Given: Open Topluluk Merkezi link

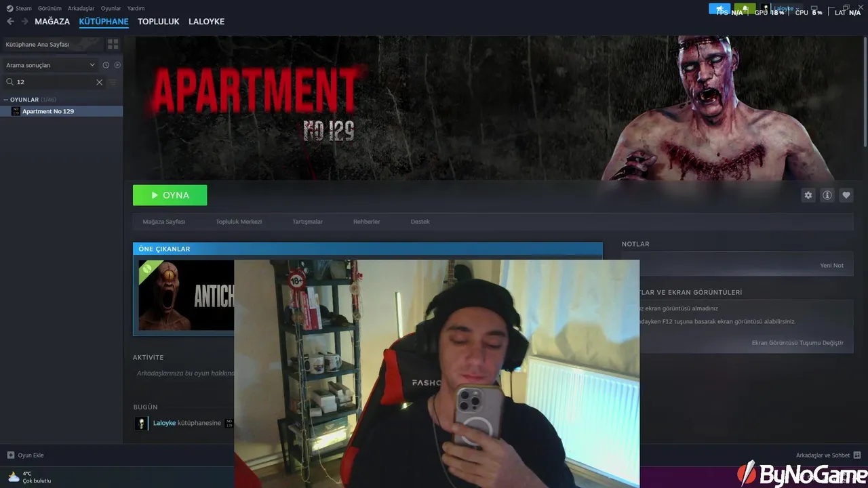Looking at the screenshot, I should pyautogui.click(x=239, y=222).
